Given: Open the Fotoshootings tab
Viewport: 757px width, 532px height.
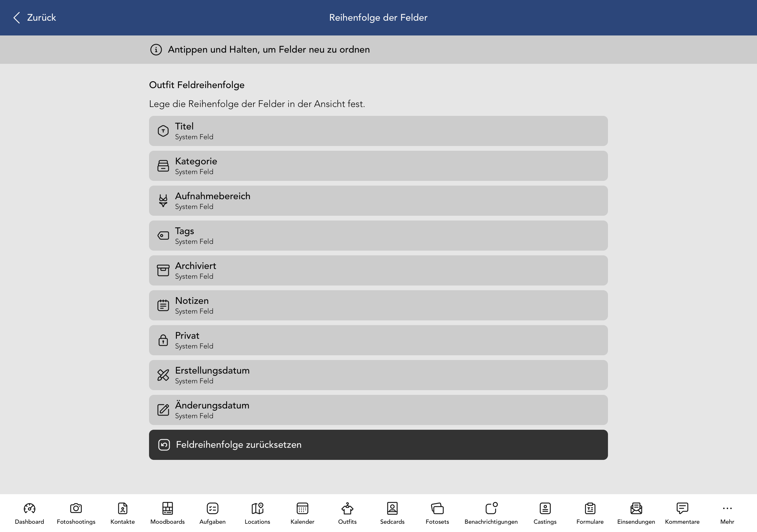Looking at the screenshot, I should click(x=76, y=514).
